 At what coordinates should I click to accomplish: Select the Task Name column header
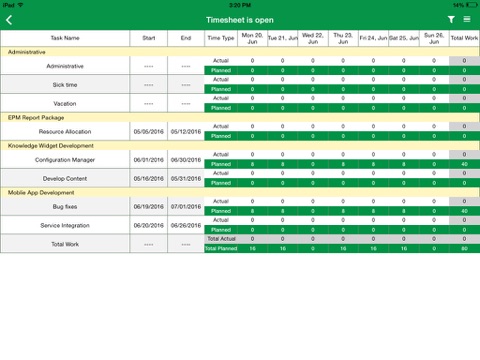pos(65,38)
